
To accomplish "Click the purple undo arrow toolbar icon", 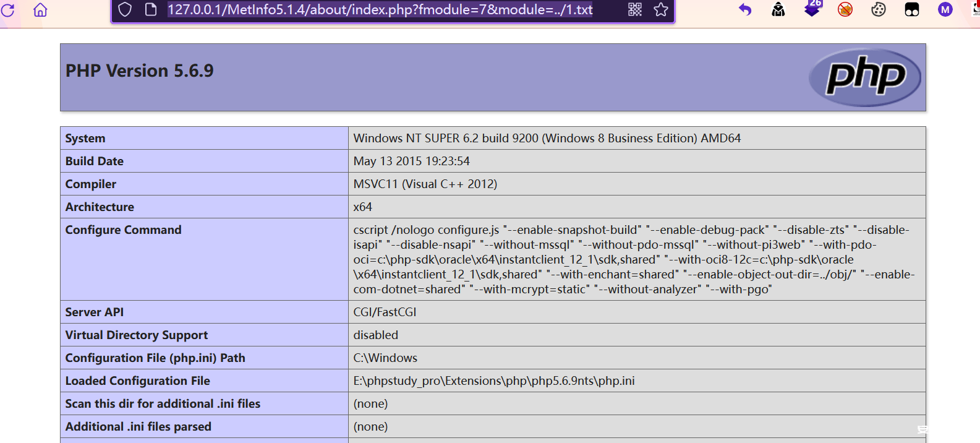I will (x=745, y=9).
